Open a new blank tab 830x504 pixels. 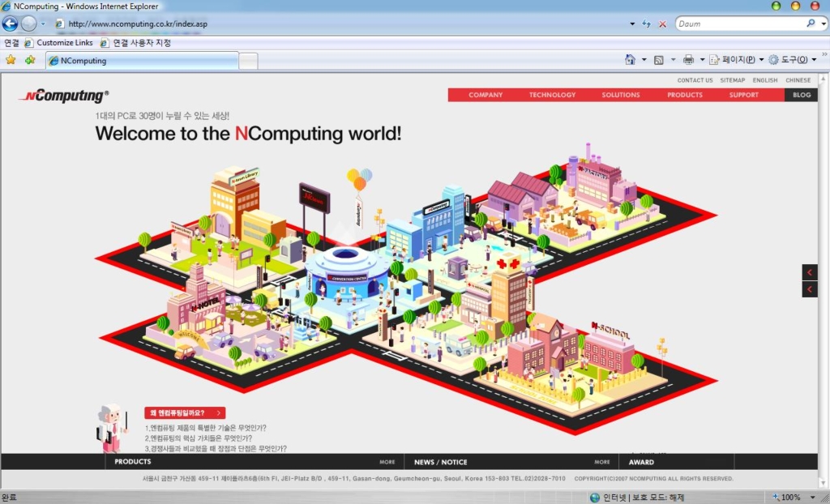[x=248, y=61]
